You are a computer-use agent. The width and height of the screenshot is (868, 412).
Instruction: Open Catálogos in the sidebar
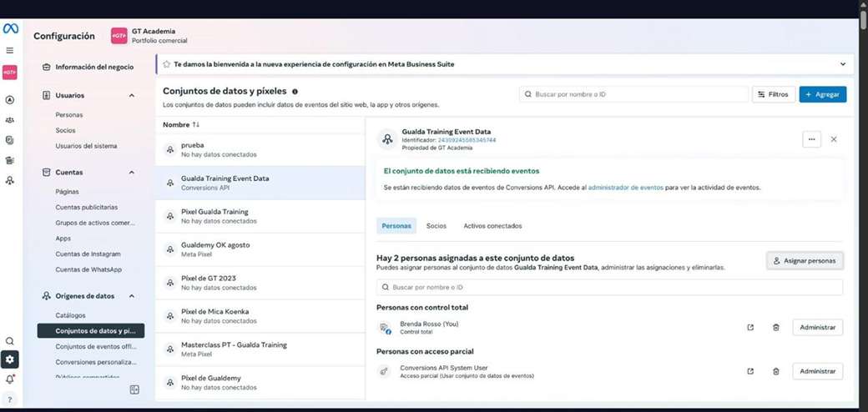(x=70, y=315)
